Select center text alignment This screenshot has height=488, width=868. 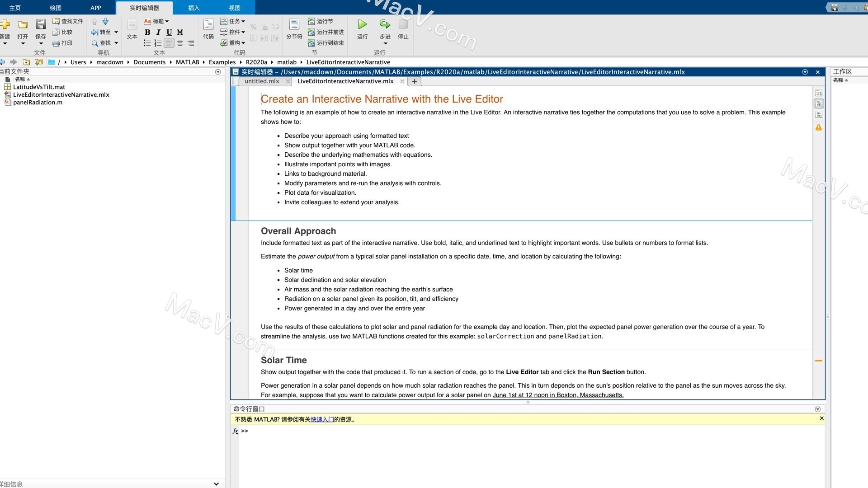(x=180, y=43)
